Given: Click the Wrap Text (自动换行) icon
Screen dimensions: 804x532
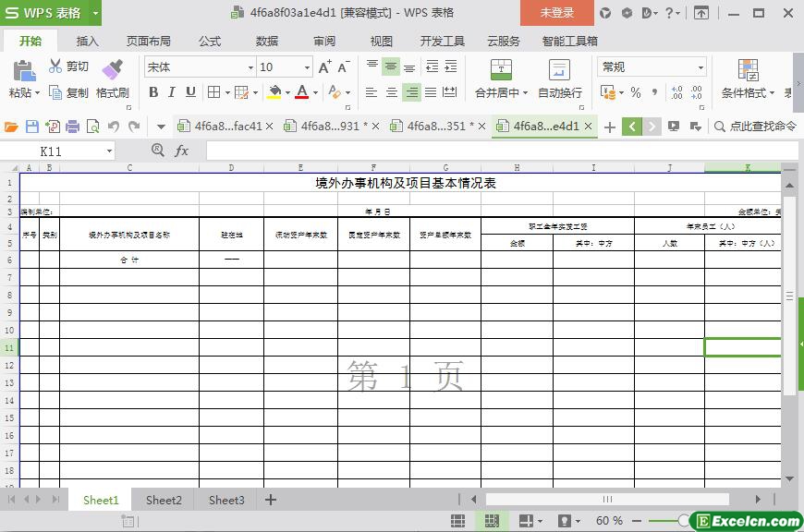Looking at the screenshot, I should click(559, 70).
